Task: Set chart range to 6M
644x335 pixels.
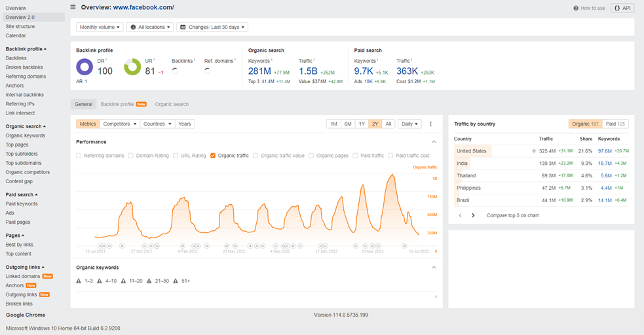Action: pos(348,124)
